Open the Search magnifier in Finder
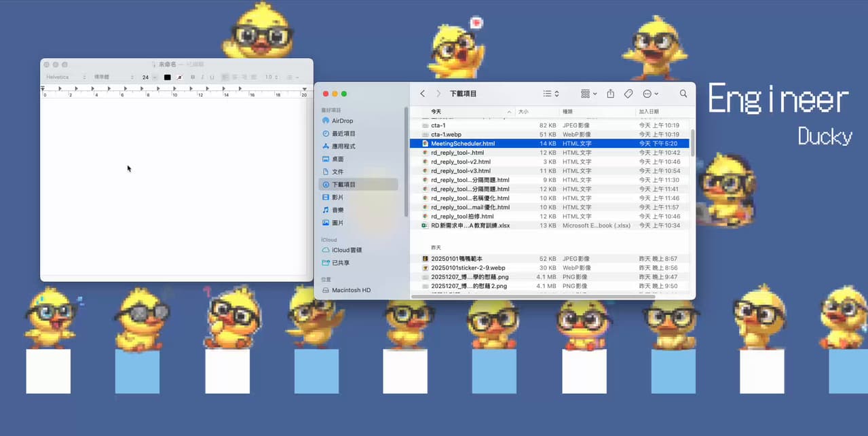Image resolution: width=868 pixels, height=436 pixels. tap(683, 94)
